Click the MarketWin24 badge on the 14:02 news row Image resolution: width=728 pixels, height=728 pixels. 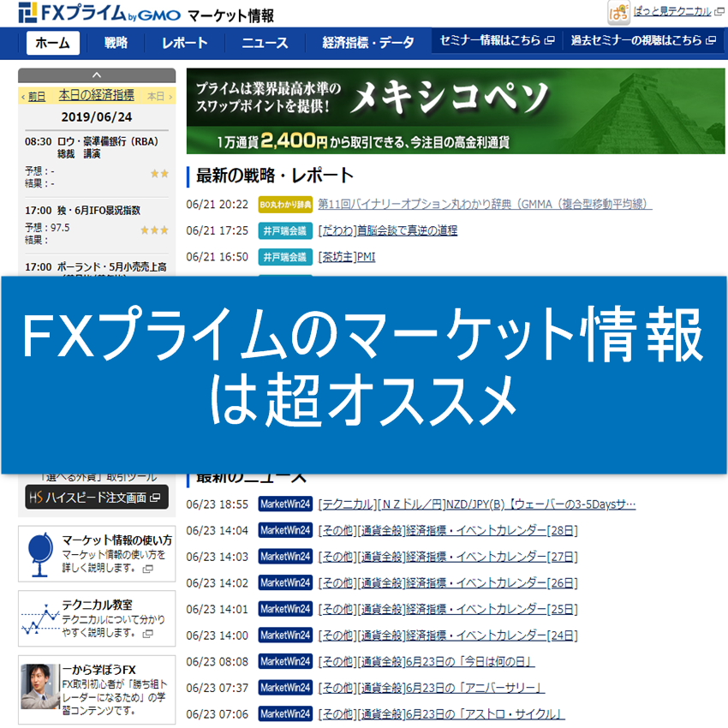pos(285,582)
